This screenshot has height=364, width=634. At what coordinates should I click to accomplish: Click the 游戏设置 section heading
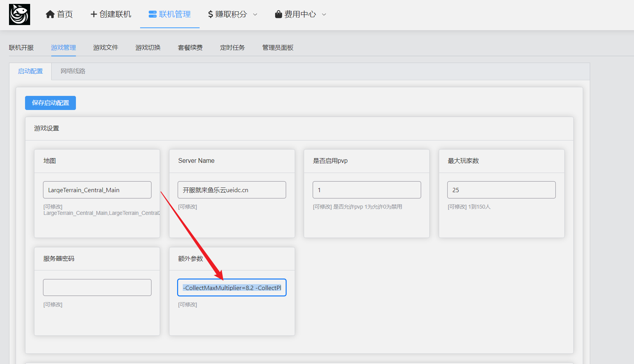(x=47, y=128)
